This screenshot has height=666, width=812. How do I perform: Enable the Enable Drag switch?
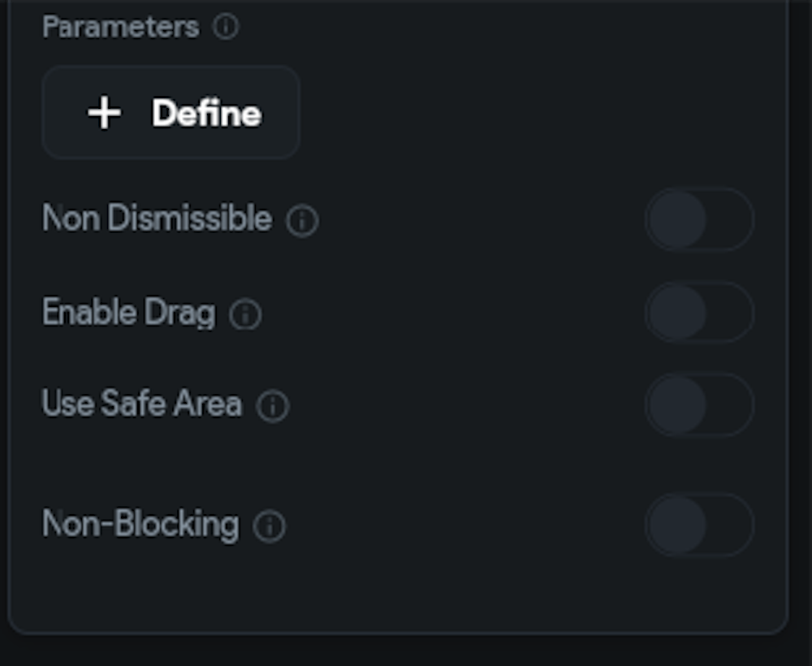coord(699,313)
